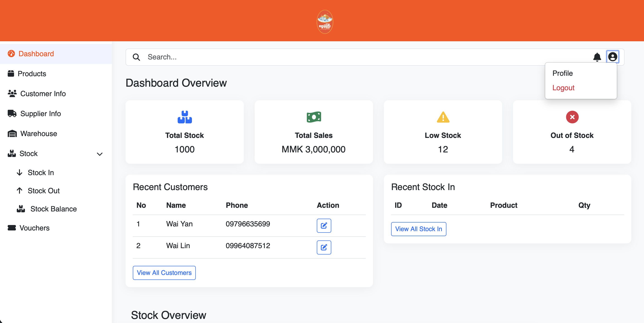644x323 pixels.
Task: Select the Products briefcase icon
Action: [x=12, y=73]
